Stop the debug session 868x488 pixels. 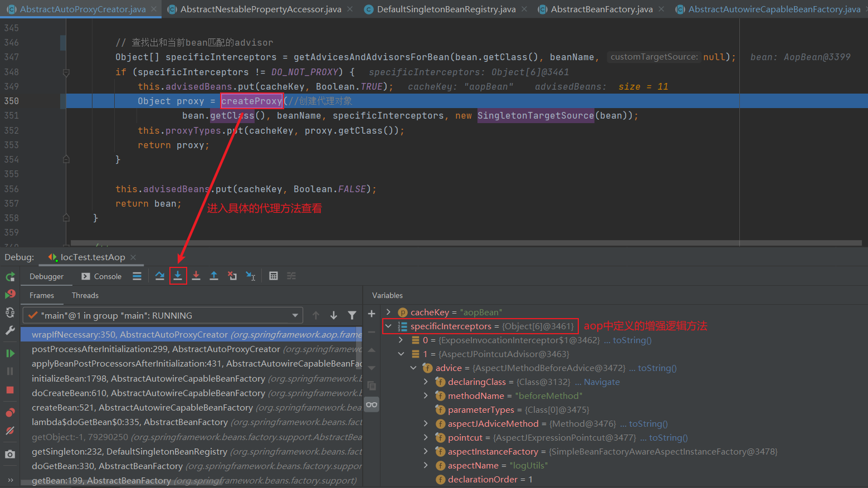click(x=10, y=390)
